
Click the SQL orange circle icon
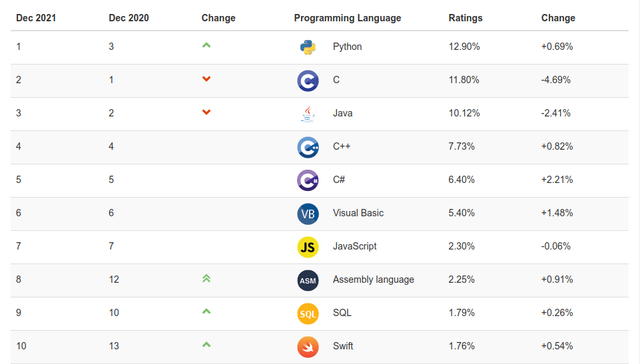click(308, 314)
